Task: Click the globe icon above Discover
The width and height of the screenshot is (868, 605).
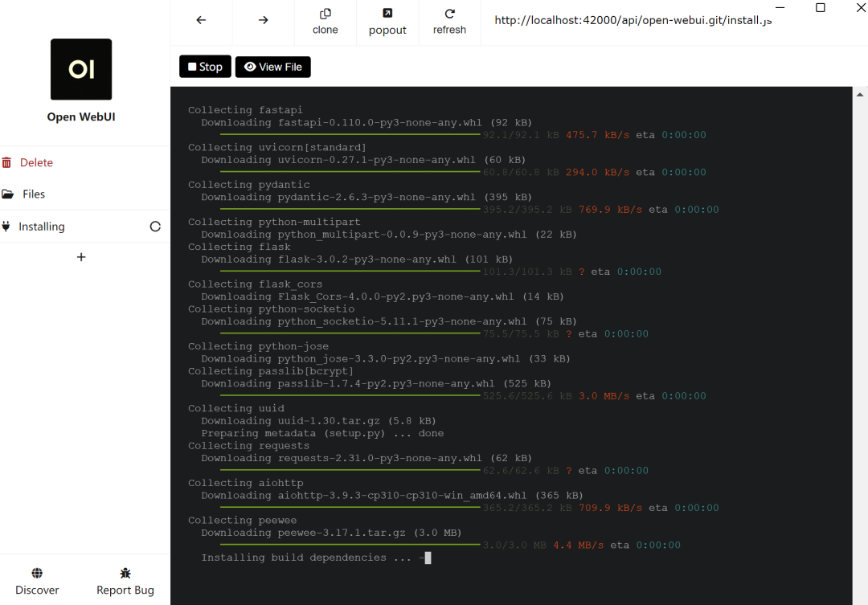Action: pyautogui.click(x=37, y=573)
